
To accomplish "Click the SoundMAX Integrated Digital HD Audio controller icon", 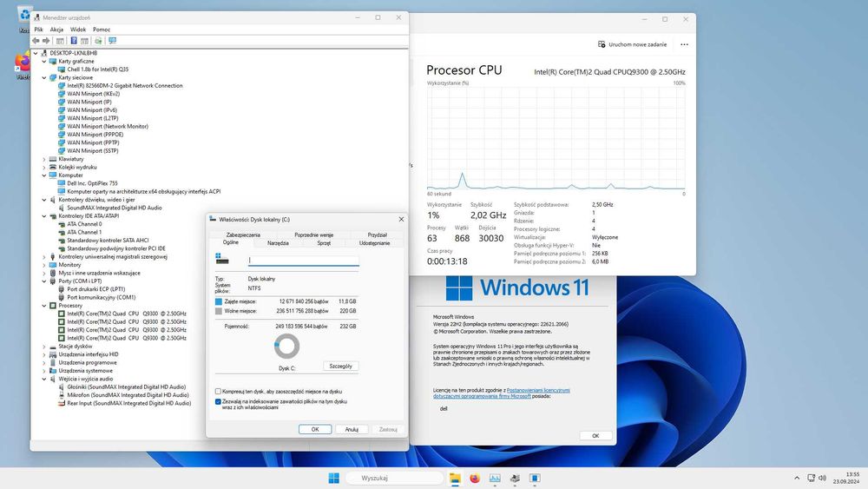I will tap(62, 208).
